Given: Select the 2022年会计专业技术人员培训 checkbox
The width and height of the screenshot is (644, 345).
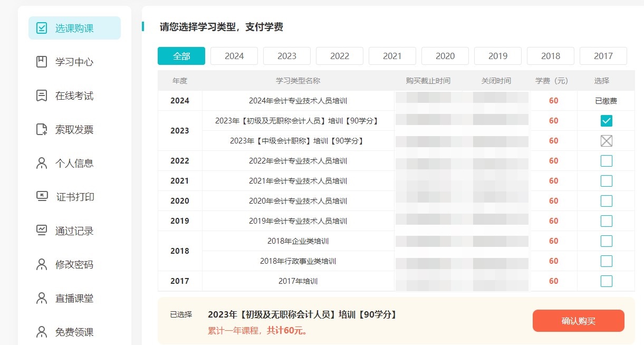Looking at the screenshot, I should click(605, 160).
